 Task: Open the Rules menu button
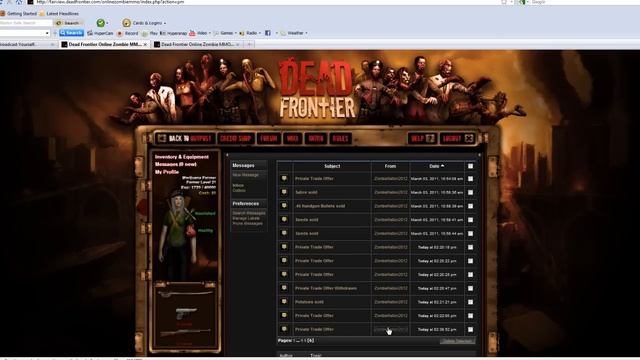(340, 138)
